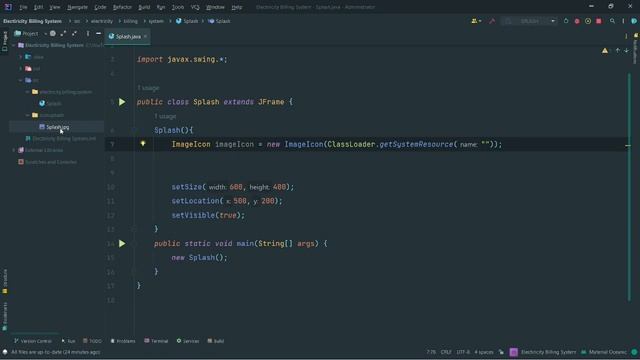The height and width of the screenshot is (360, 640).
Task: Click the Rerun icon in the toolbar
Action: pos(566,21)
